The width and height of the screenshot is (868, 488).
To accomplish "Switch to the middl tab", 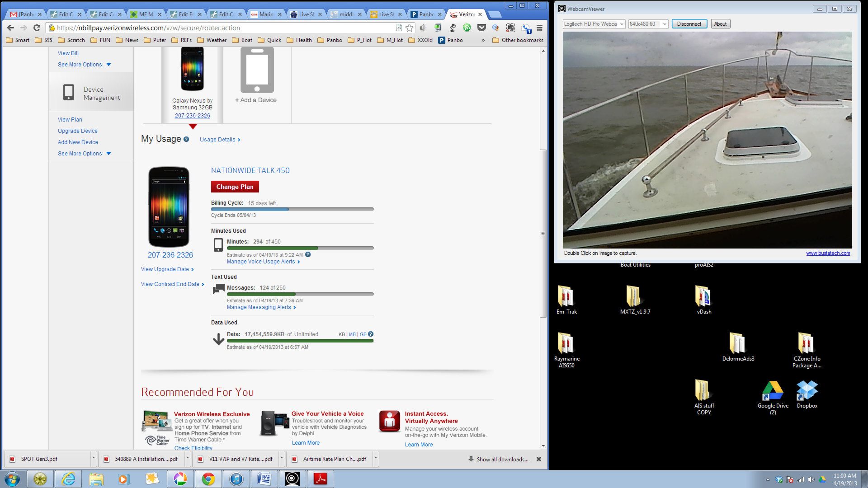I will point(346,14).
